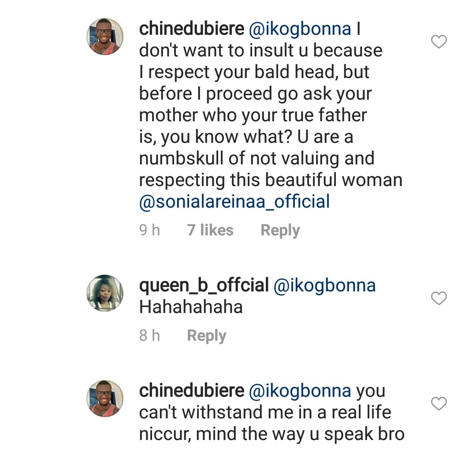Tap chinedubiere's avatar on the bottom comment
The height and width of the screenshot is (455, 476).
[x=104, y=398]
